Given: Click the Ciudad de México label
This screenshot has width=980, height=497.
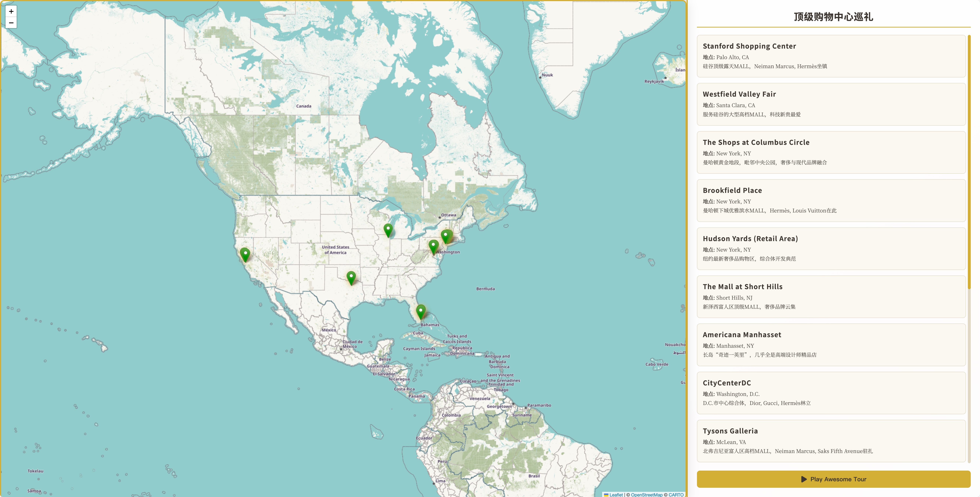Looking at the screenshot, I should pos(352,344).
